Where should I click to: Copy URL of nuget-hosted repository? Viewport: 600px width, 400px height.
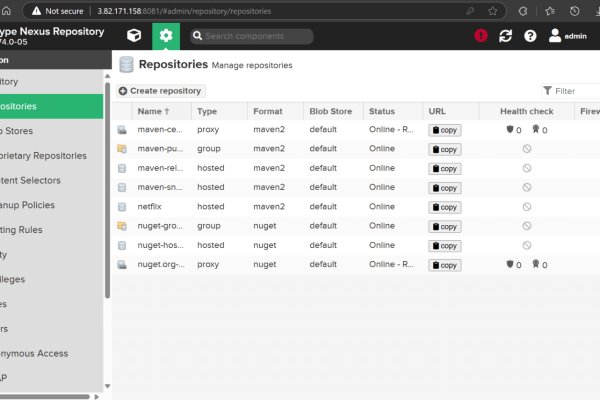(x=445, y=246)
